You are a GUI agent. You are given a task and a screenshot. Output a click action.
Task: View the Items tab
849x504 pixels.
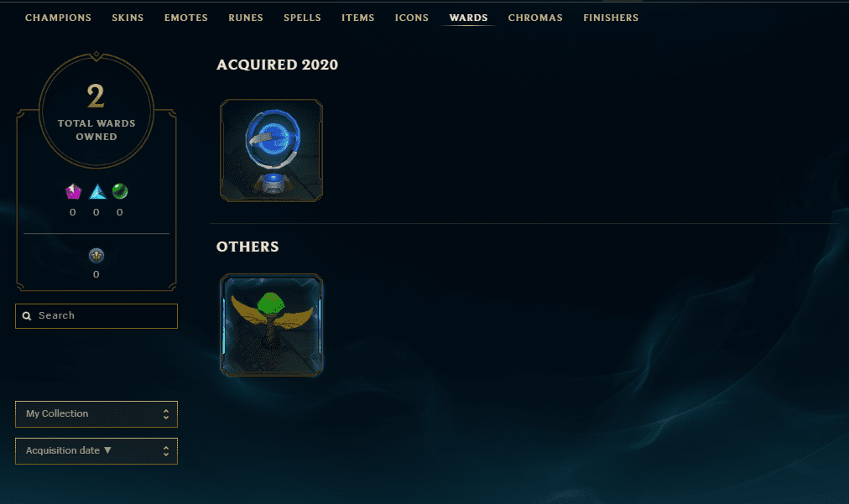358,18
